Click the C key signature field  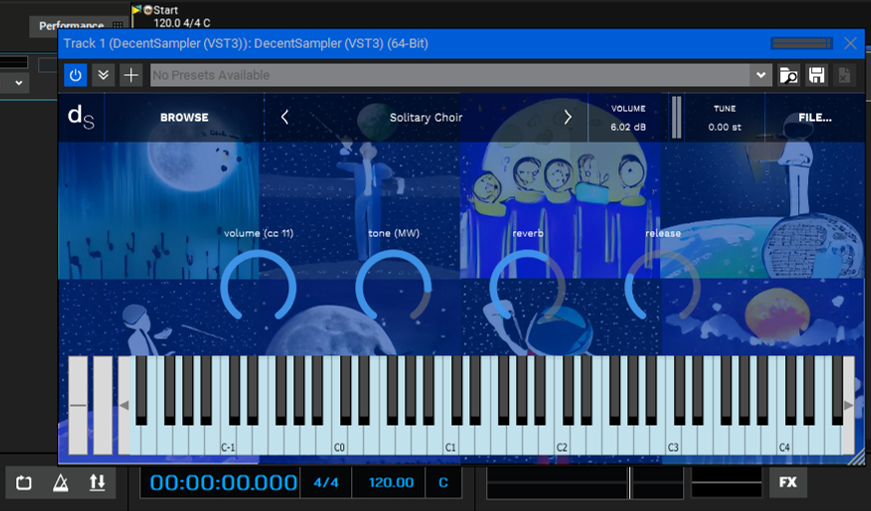click(x=443, y=483)
